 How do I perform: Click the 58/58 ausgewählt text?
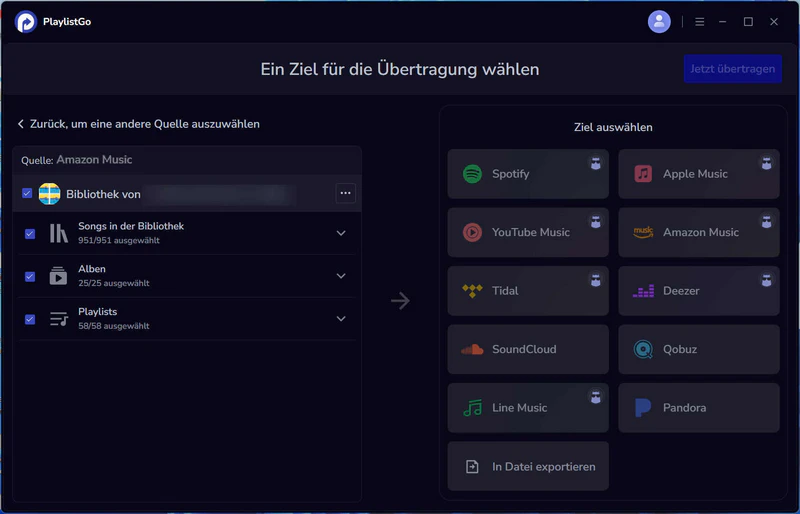tap(114, 326)
